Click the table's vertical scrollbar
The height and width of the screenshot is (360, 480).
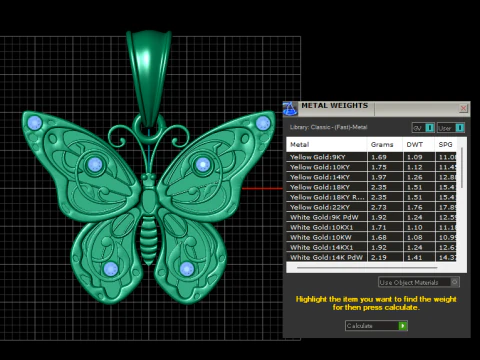coord(462,168)
